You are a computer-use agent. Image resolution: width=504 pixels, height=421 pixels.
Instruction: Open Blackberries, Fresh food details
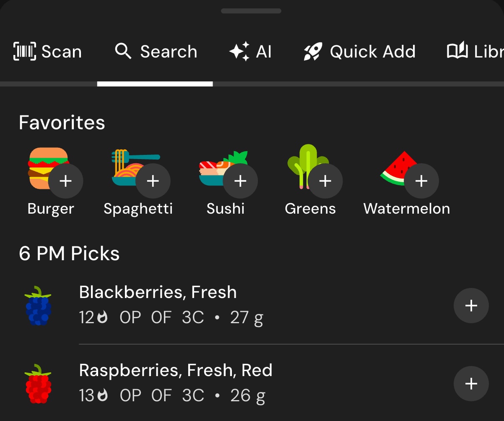(158, 293)
